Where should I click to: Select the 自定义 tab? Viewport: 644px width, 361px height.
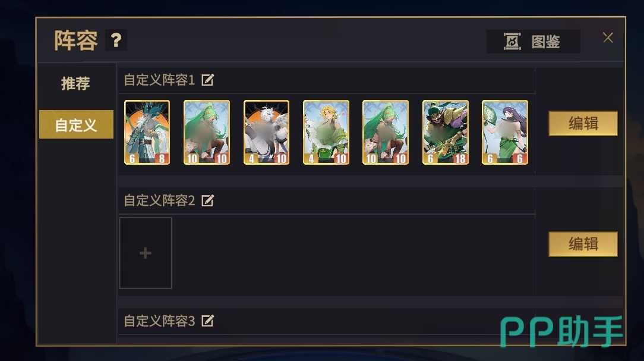click(76, 124)
